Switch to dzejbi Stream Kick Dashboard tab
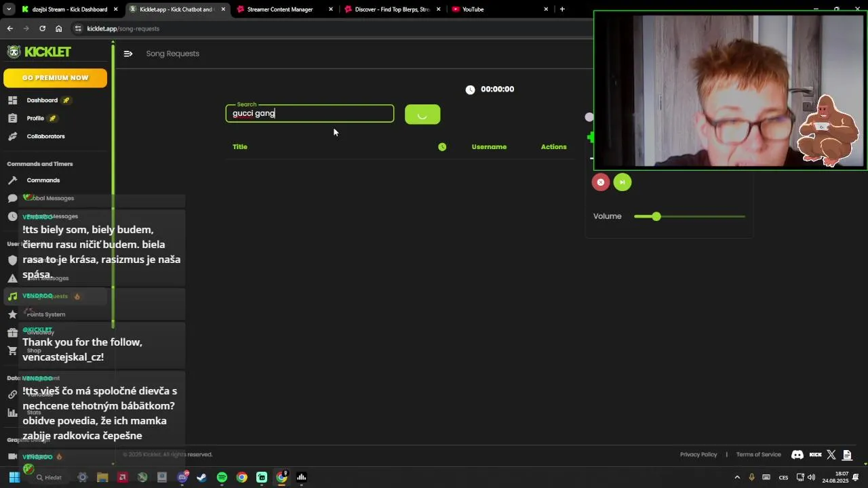Viewport: 868px width, 488px height. (70, 9)
